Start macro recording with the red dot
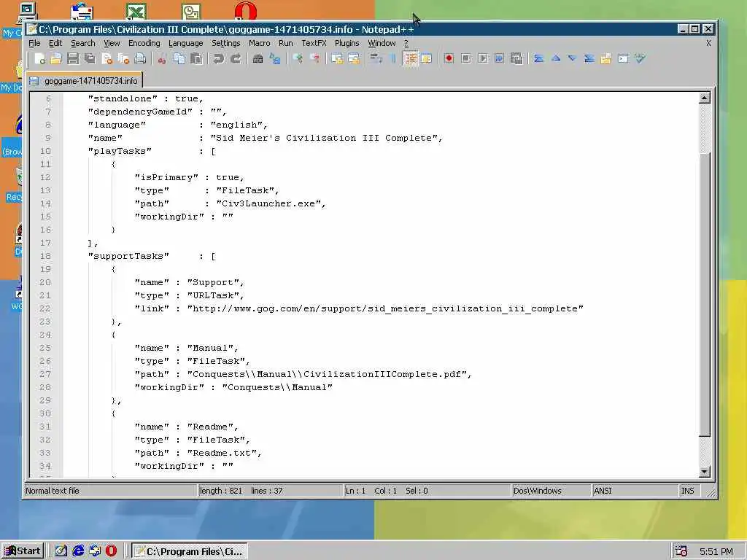This screenshot has width=747, height=560. [449, 58]
